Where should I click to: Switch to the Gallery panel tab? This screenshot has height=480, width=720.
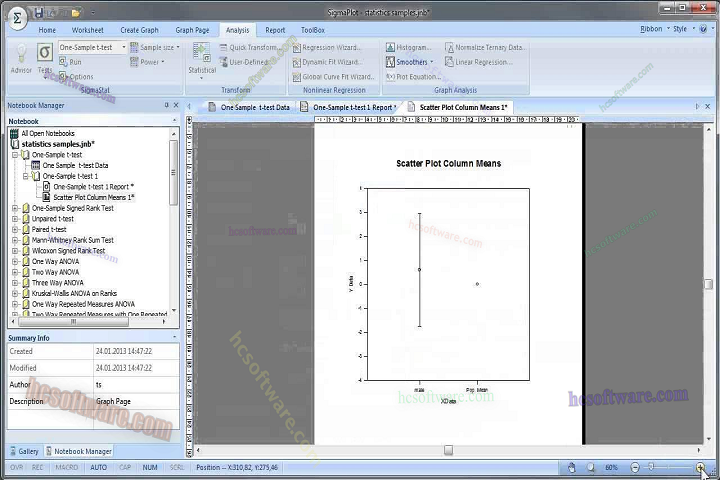[x=24, y=452]
